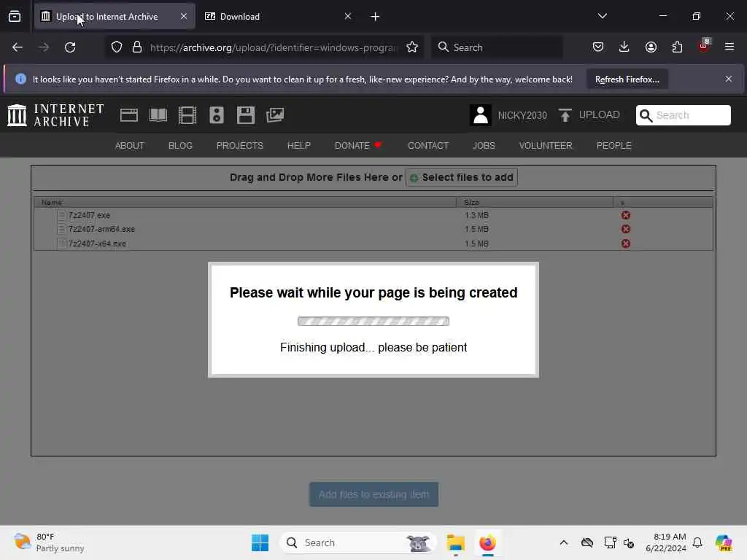Remove 7z2407-arm64.exe with its red X
Image resolution: width=747 pixels, height=560 pixels.
click(625, 229)
